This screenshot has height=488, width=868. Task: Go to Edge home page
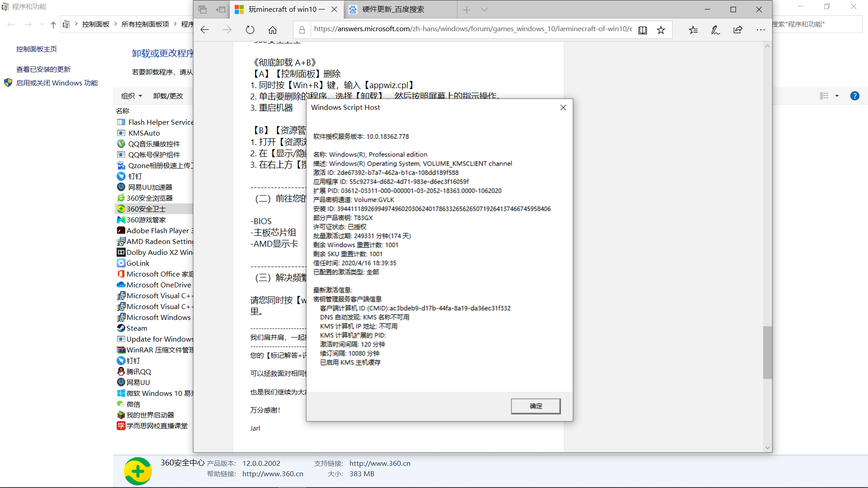coord(273,30)
